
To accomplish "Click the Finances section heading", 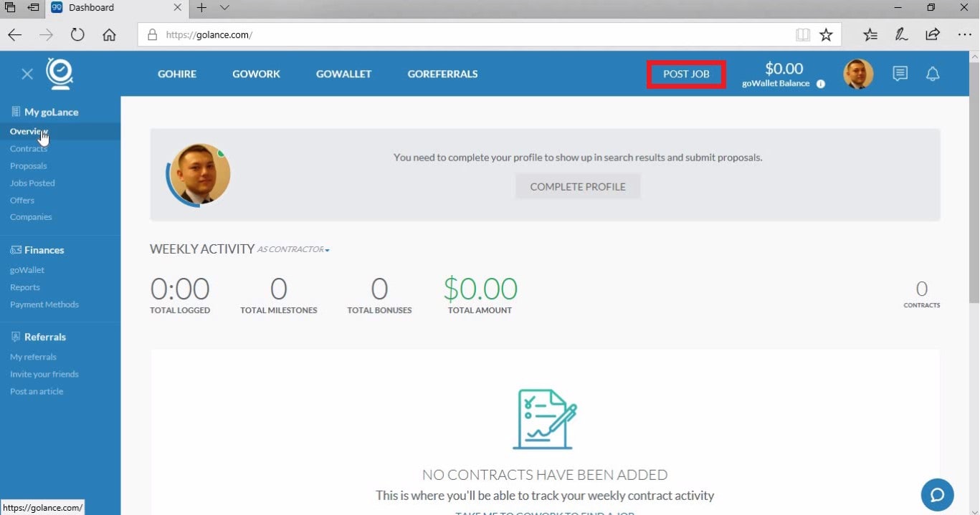I will click(38, 250).
